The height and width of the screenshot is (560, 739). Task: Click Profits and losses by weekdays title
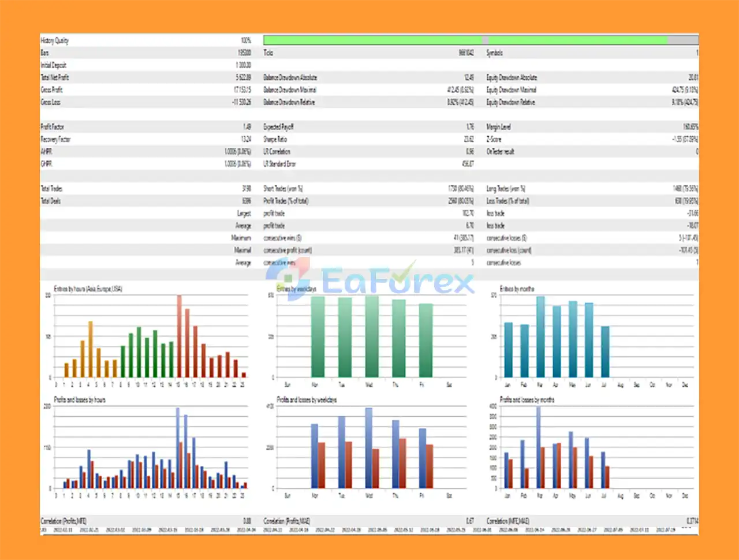coord(306,400)
